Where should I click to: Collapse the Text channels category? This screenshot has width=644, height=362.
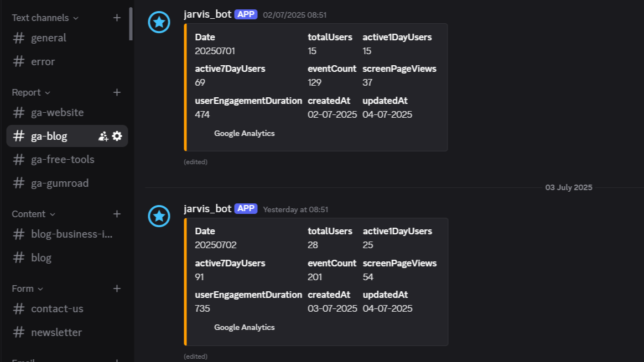[45, 18]
